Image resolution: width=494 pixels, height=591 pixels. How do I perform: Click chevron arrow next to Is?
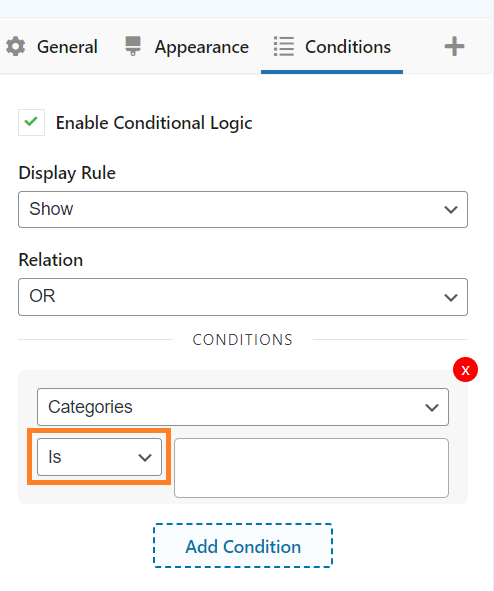[145, 458]
